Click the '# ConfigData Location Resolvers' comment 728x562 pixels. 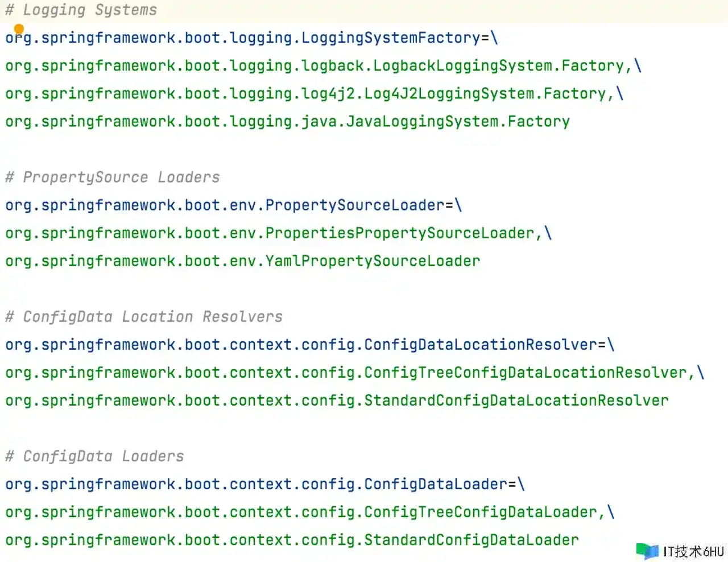[x=144, y=317]
